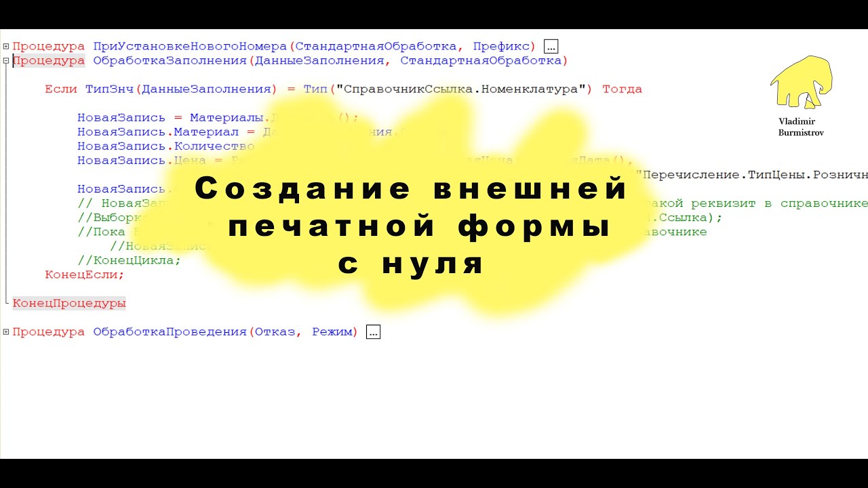The width and height of the screenshot is (868, 488).
Task: Click the name ПриУстановкеНовогоНомера
Action: click(x=190, y=46)
